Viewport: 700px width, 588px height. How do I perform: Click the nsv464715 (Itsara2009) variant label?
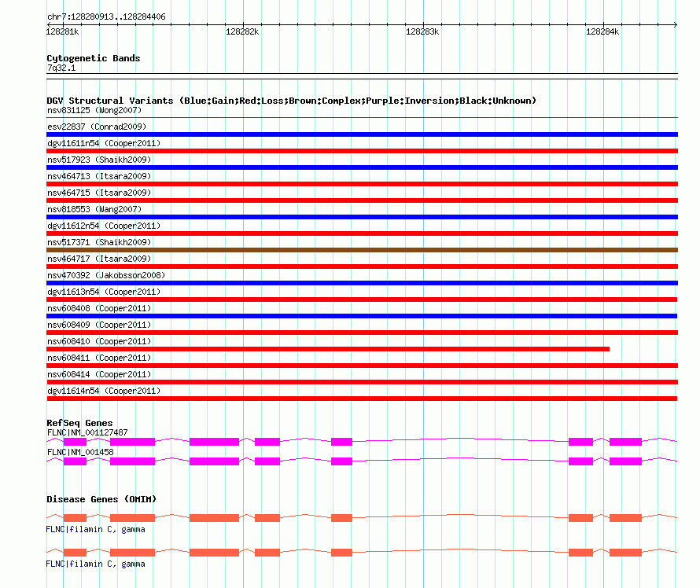[99, 193]
